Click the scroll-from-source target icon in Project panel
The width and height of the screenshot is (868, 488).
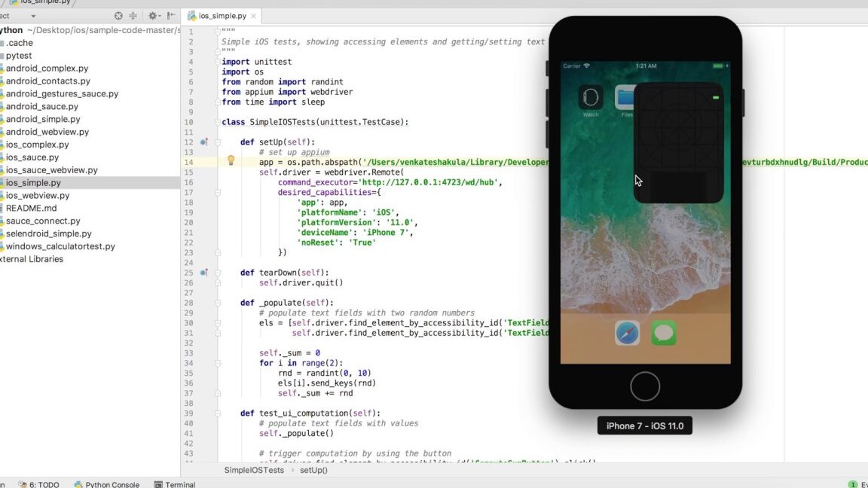coord(118,16)
